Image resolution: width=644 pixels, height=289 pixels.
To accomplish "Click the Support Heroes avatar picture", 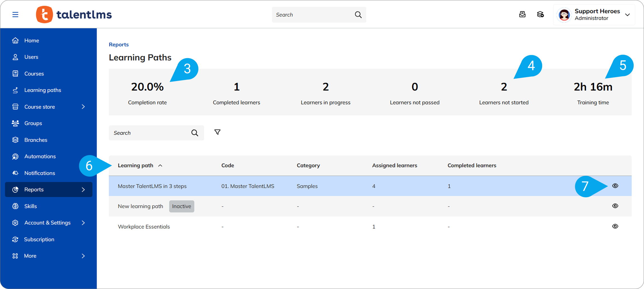I will [564, 15].
